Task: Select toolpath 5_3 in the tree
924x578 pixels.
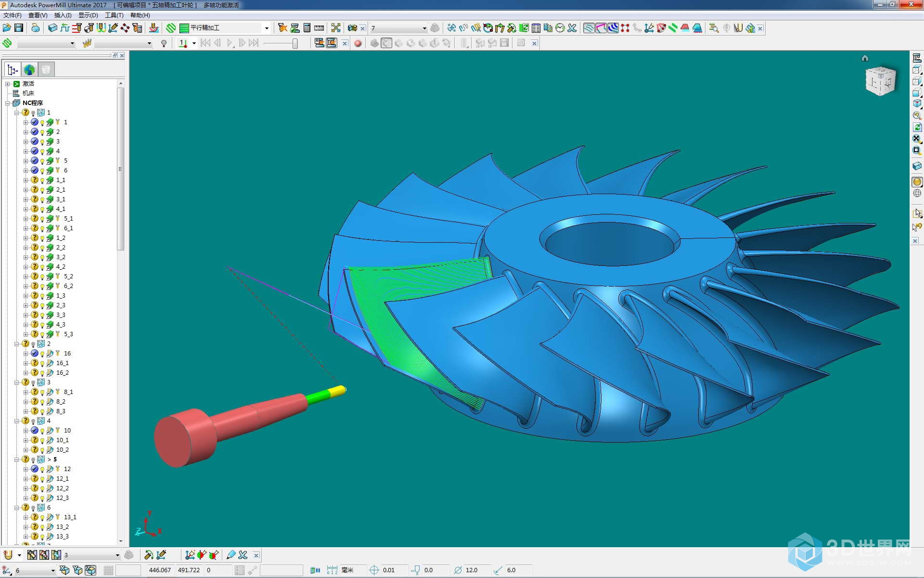Action: [68, 334]
